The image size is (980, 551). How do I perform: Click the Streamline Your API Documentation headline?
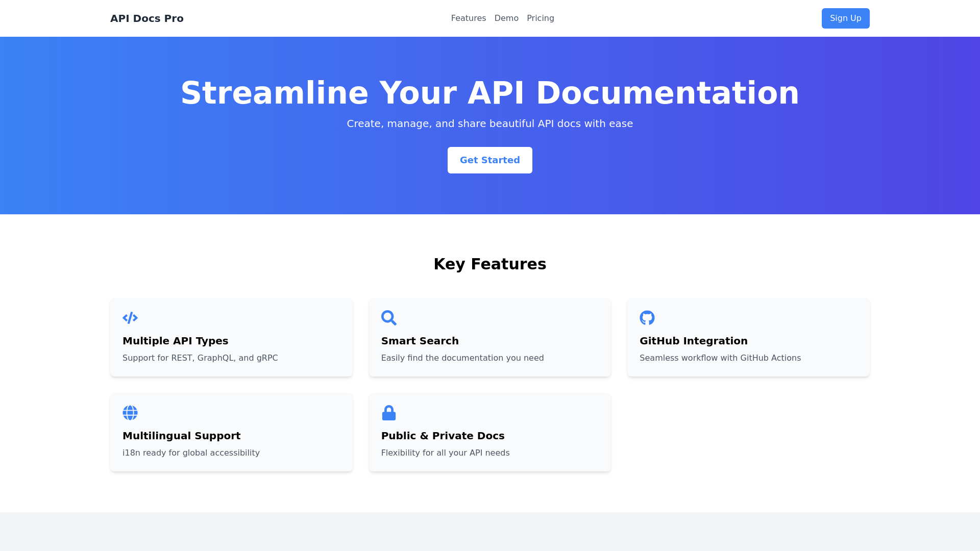(x=489, y=93)
